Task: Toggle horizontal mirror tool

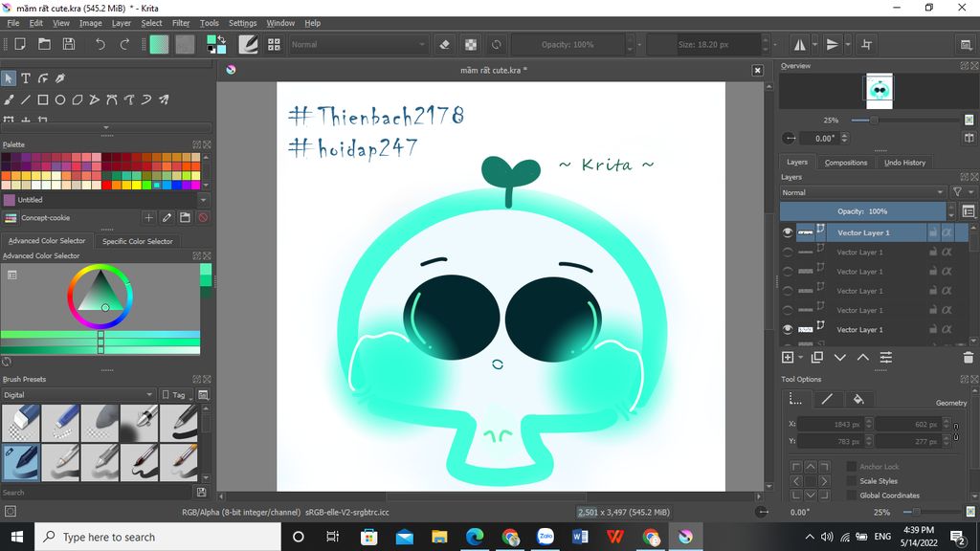Action: tap(800, 44)
